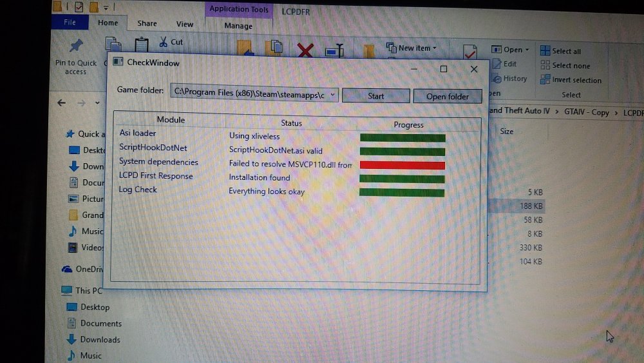Open Desktop under This PC
Viewport: 644px width, 363px height.
coord(88,307)
